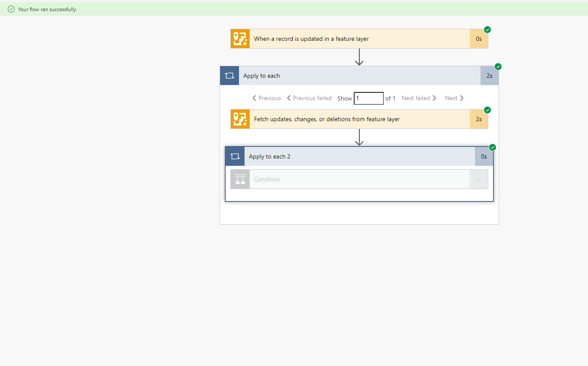Expand the Next failed chevron

(x=435, y=98)
